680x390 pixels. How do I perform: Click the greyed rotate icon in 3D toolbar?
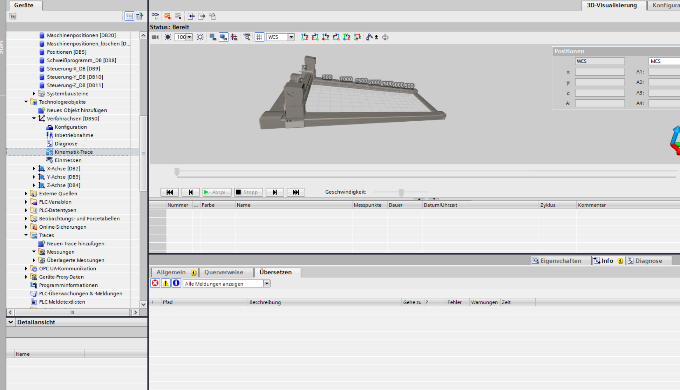pos(385,37)
